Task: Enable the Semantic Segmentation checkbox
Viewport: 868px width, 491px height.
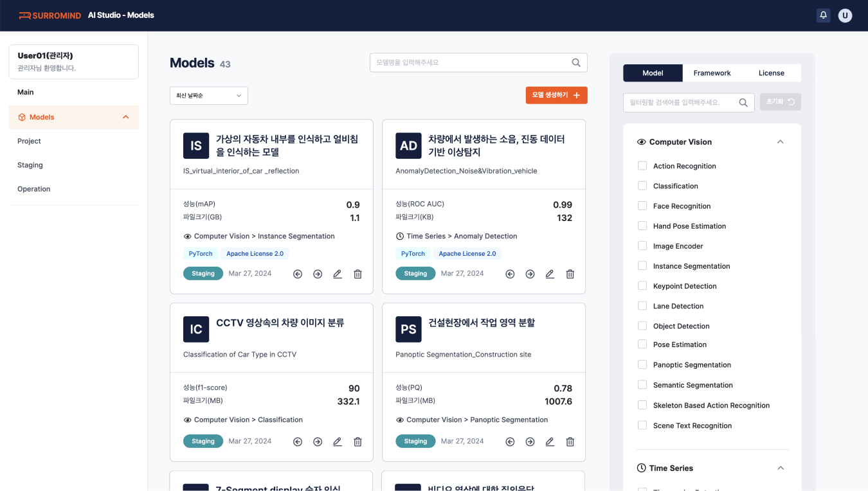Action: point(642,385)
